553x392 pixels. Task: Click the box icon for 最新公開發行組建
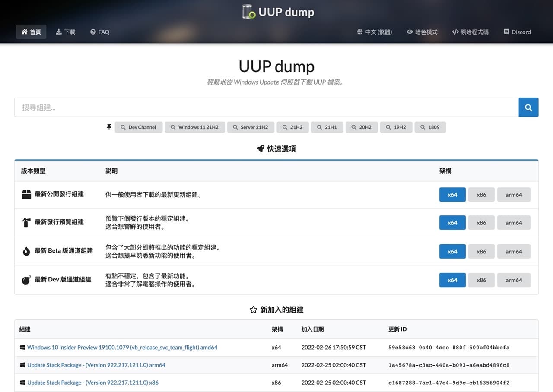tap(26, 195)
